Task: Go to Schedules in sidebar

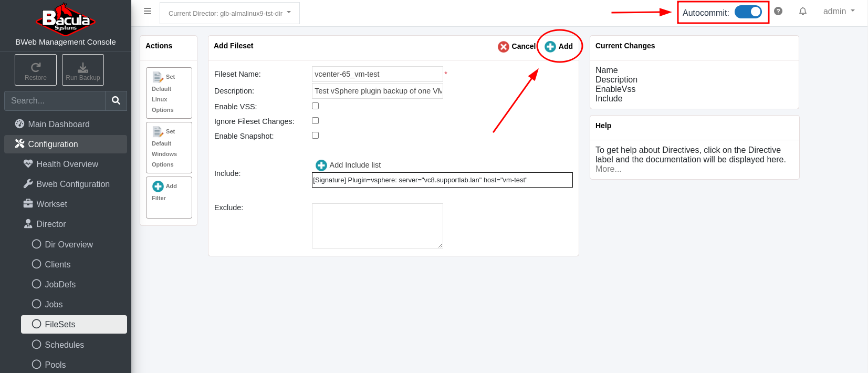Action: coord(64,345)
